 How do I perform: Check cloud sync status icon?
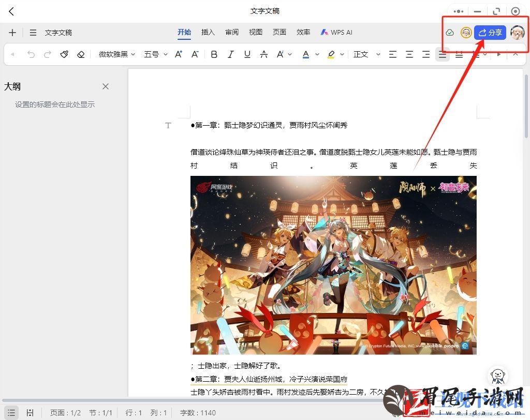[x=450, y=33]
